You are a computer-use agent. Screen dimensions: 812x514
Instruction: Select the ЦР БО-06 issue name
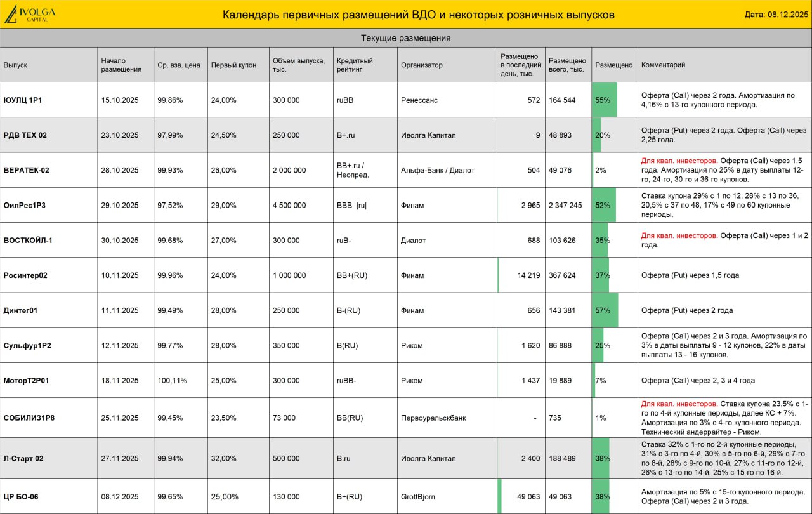click(21, 497)
